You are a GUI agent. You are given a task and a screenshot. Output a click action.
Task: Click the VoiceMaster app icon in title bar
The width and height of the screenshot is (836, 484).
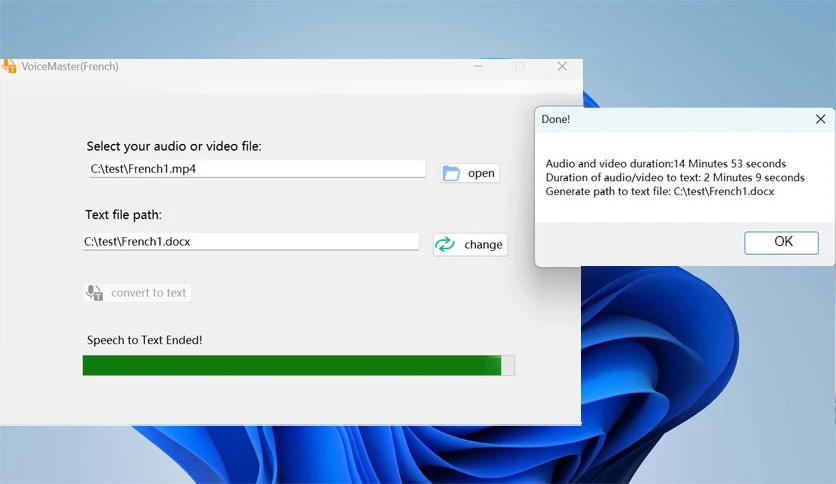tap(9, 66)
